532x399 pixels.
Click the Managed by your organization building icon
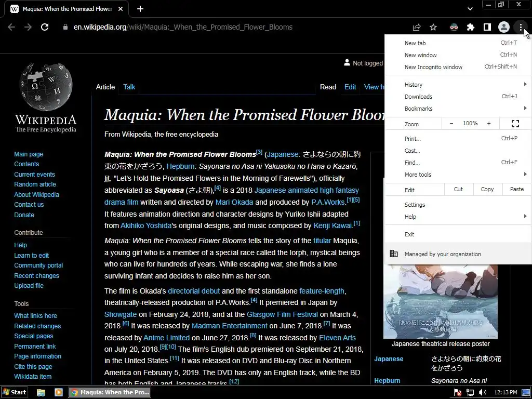[394, 254]
